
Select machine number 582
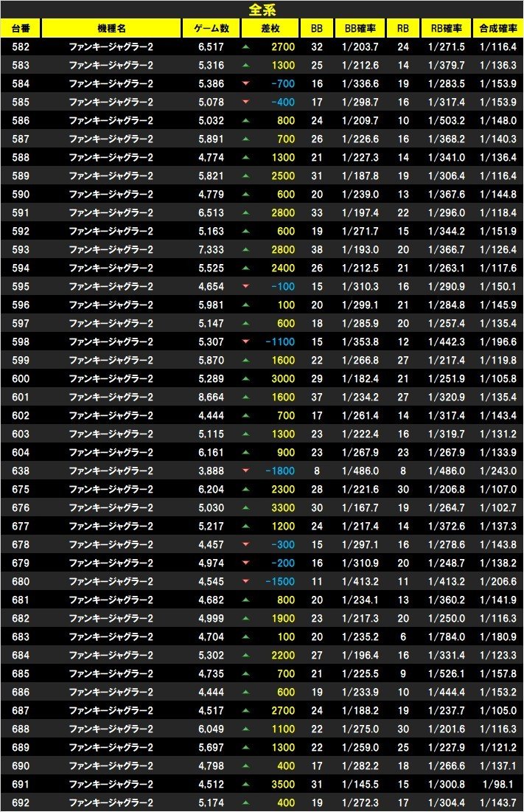[21, 46]
